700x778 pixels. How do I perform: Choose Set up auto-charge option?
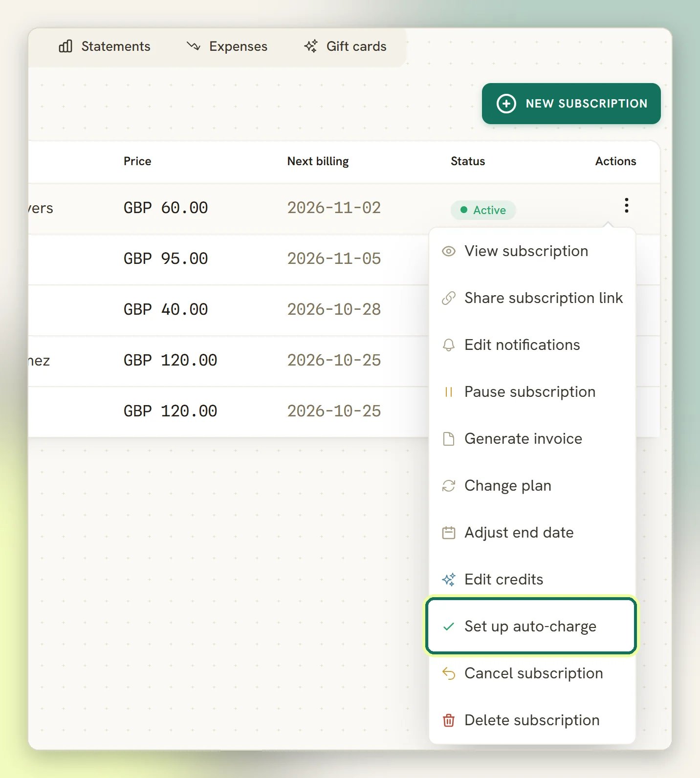tap(531, 626)
